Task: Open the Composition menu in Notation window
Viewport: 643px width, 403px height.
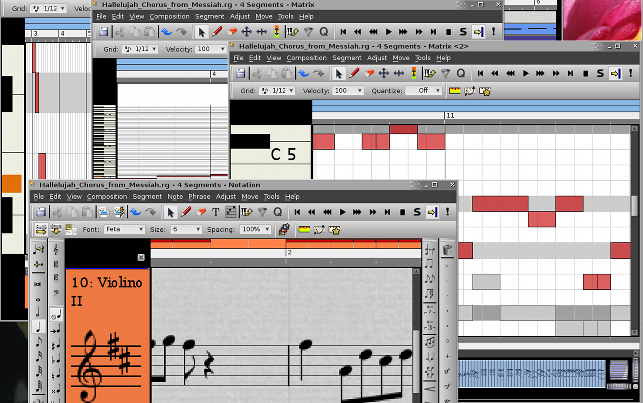Action: [107, 197]
